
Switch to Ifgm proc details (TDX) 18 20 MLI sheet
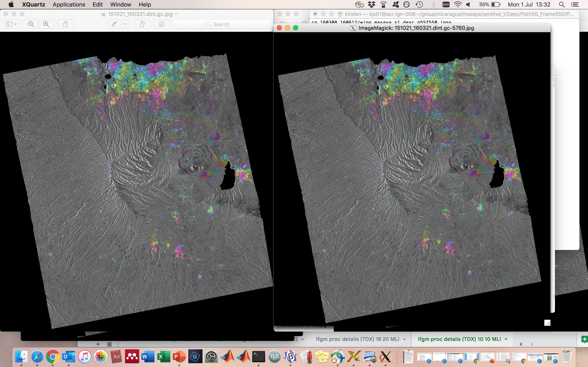(357, 339)
